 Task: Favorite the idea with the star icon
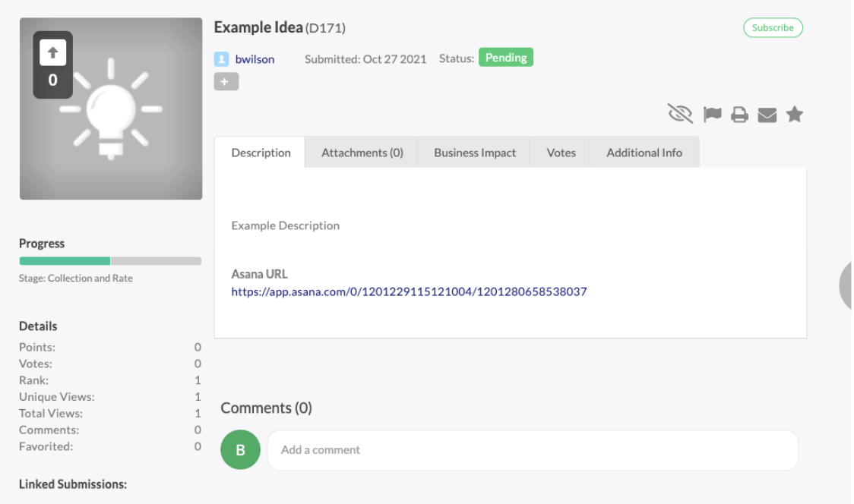[x=794, y=115]
